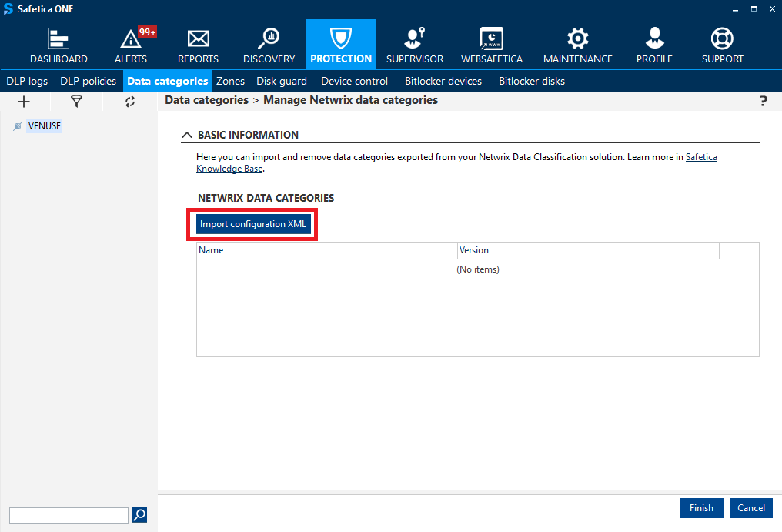Image resolution: width=782 pixels, height=532 pixels.
Task: Open the Supervisor section
Action: point(414,45)
